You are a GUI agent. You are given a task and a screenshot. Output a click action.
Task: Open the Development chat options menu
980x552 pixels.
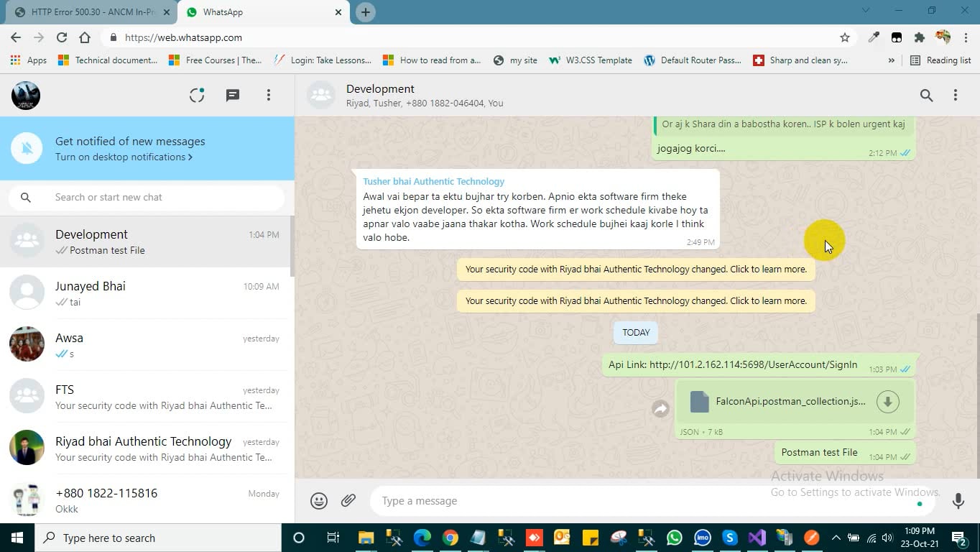(956, 95)
